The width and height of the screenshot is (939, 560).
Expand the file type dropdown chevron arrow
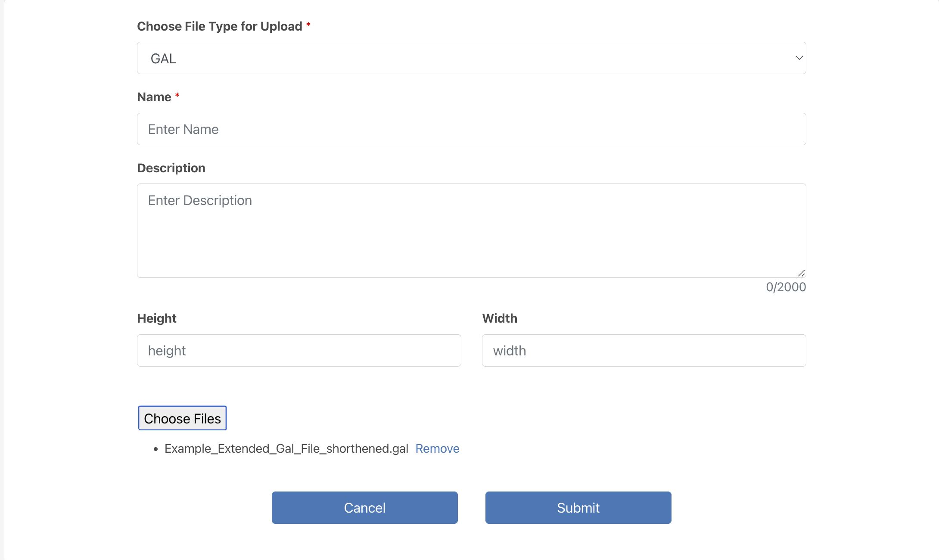pyautogui.click(x=799, y=58)
